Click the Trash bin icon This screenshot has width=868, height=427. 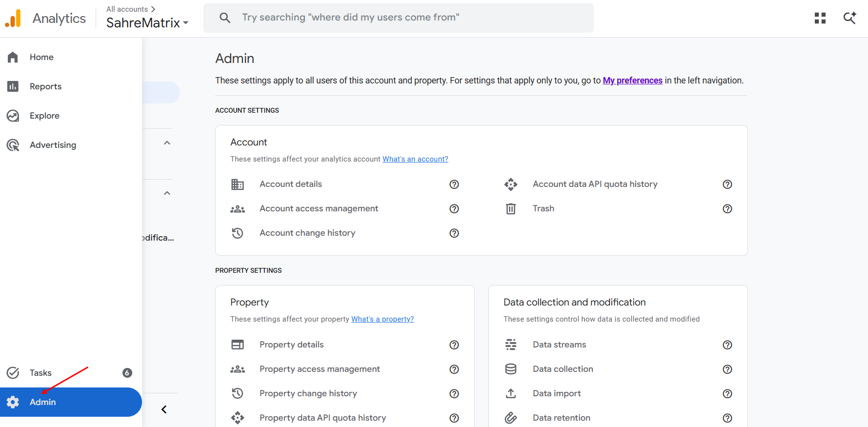(x=511, y=208)
